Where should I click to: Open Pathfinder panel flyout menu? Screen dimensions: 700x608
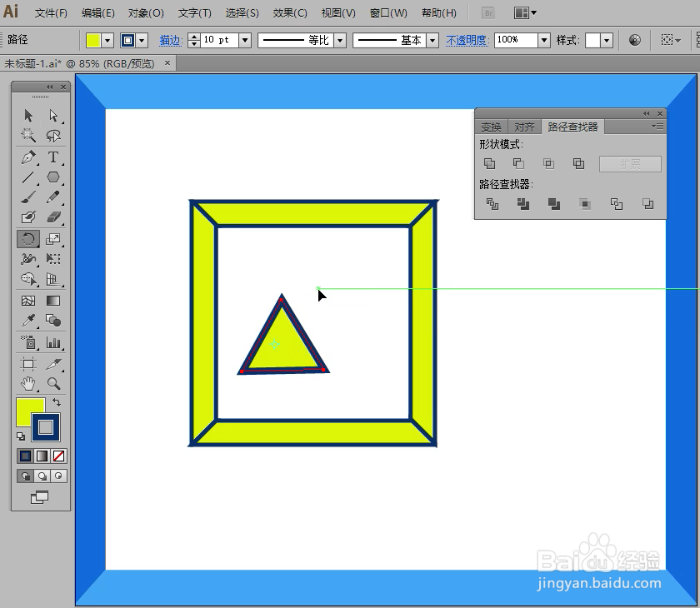tap(657, 127)
